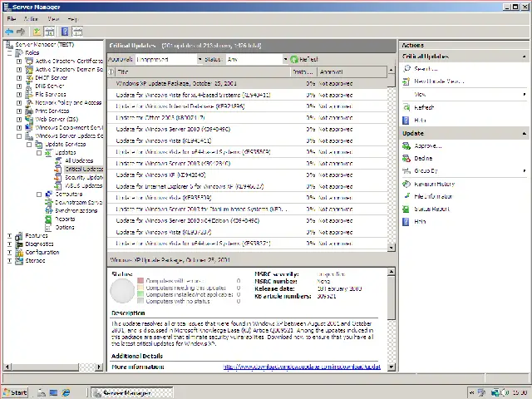Image resolution: width=532 pixels, height=399 pixels.
Task: Click the Start button on taskbar
Action: 15,392
